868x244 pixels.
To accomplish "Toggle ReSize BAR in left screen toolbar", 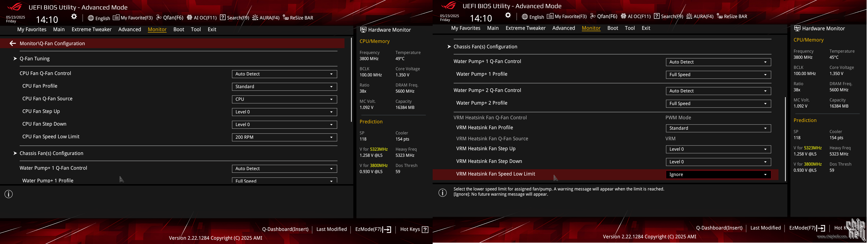I will (298, 18).
